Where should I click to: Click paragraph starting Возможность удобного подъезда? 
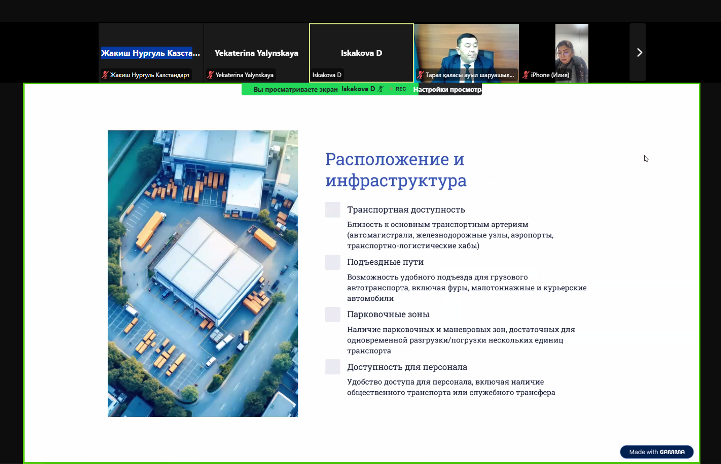coord(467,288)
